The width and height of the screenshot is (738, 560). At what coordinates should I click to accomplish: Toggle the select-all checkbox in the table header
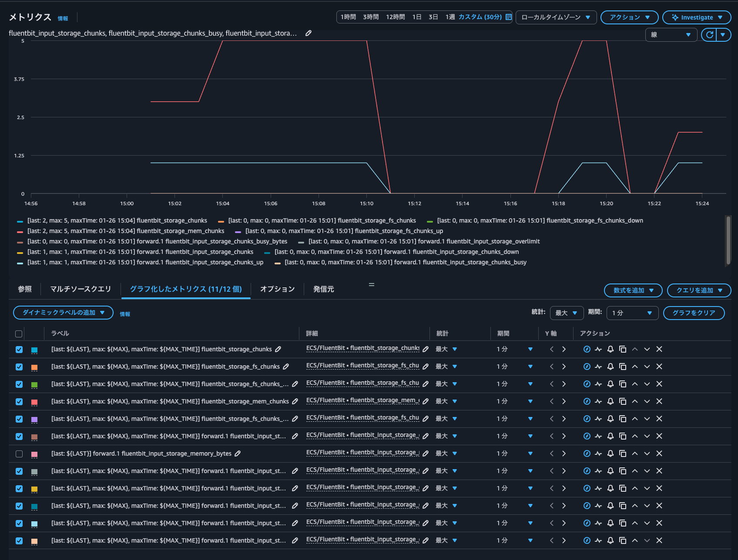click(19, 334)
